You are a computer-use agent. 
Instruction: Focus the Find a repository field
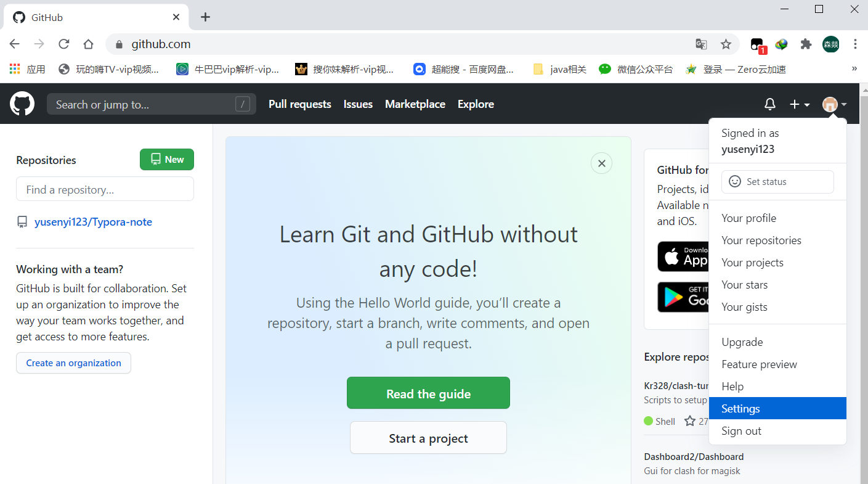click(x=105, y=189)
